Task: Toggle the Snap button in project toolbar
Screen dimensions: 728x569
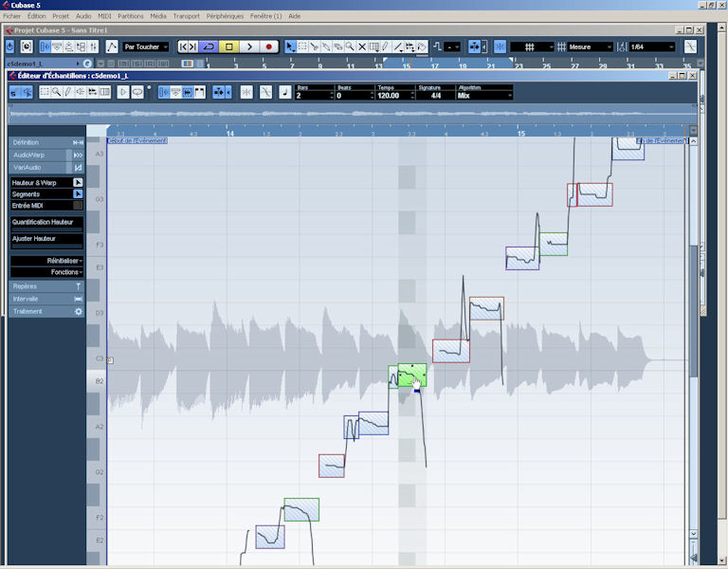Action: pyautogui.click(x=500, y=46)
